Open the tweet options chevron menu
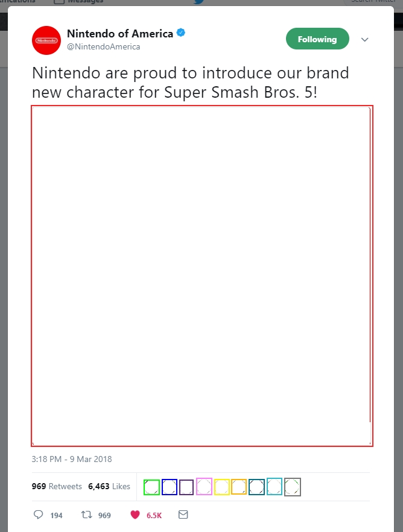Viewport: 403px width, 532px height. pos(364,40)
